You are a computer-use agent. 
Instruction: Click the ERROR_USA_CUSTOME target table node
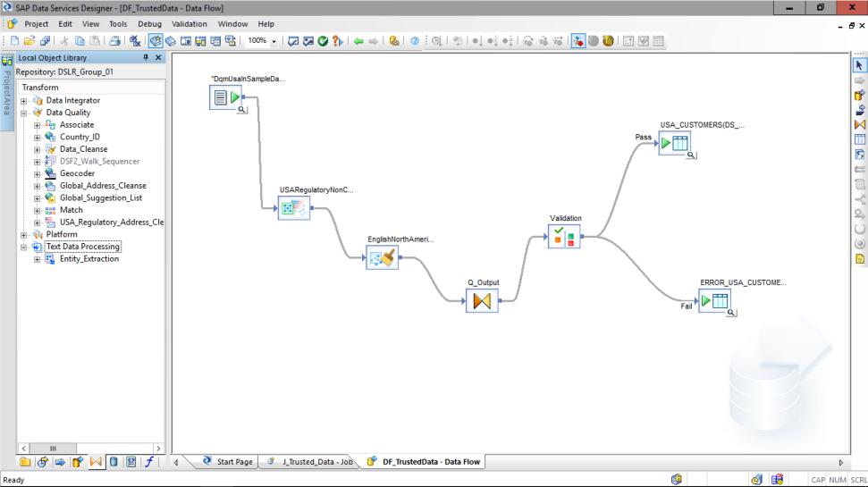coord(714,300)
